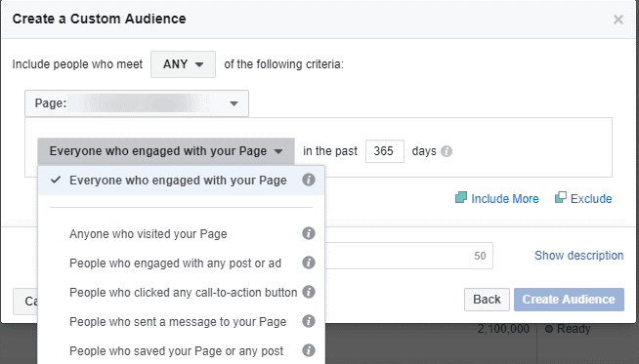Click the partially hidden Cancel button
This screenshot has height=364, width=639.
pos(25,302)
